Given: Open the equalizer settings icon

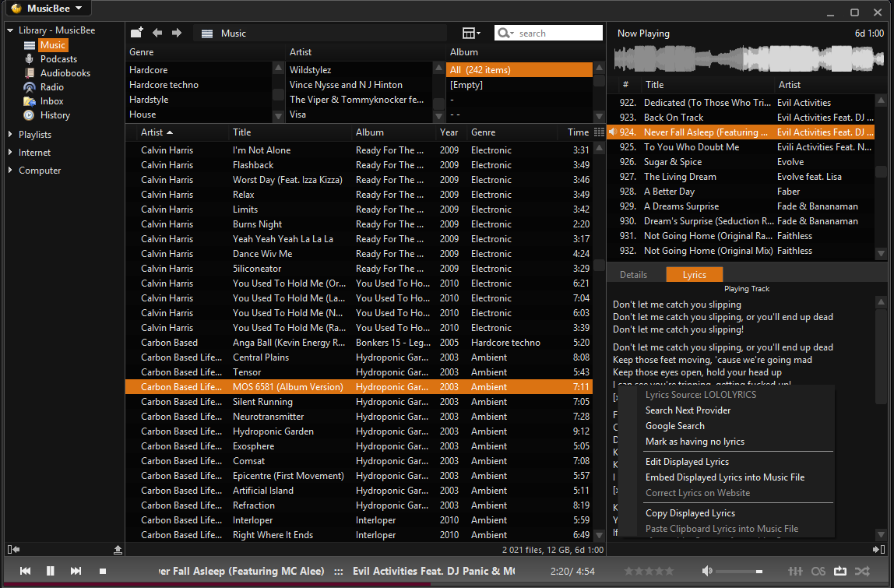Looking at the screenshot, I should (x=796, y=571).
